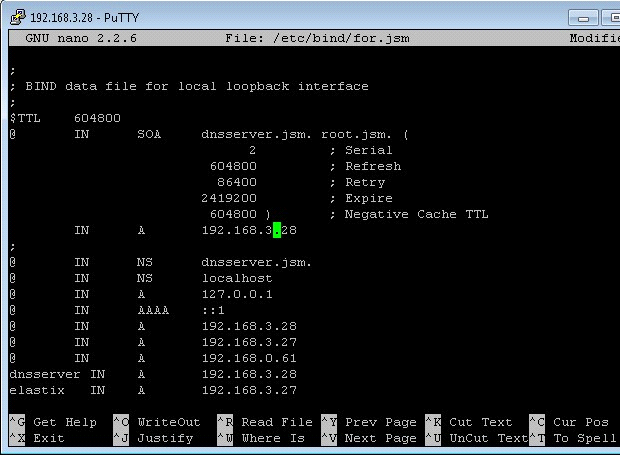
Task: Click the PuTTY icon in title bar
Action: click(x=18, y=17)
